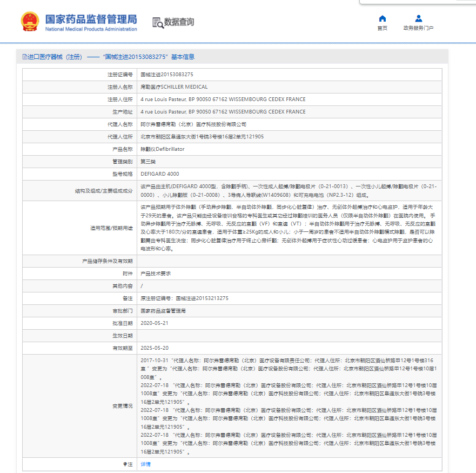
Task: Click the 注册人住所 address value
Action: [223, 99]
